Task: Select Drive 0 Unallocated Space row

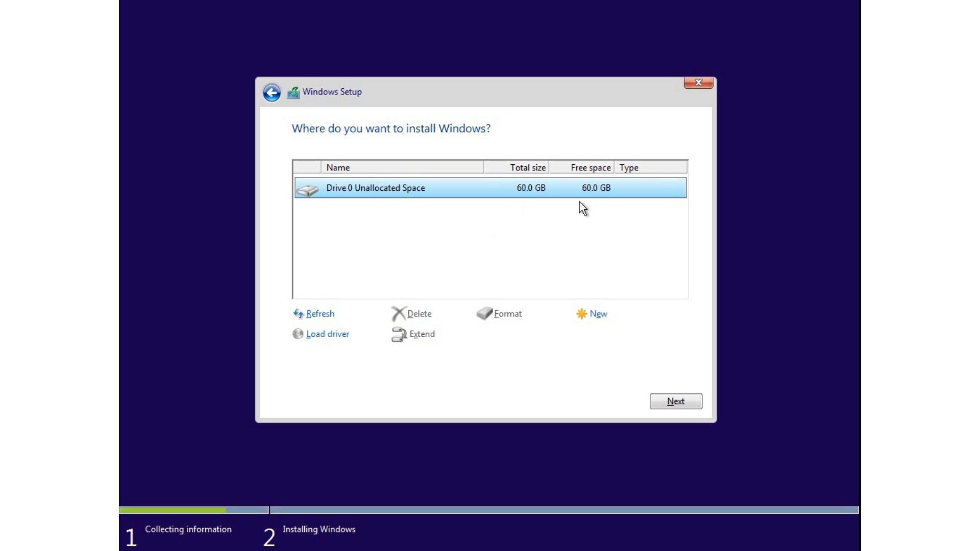Action: [x=491, y=188]
